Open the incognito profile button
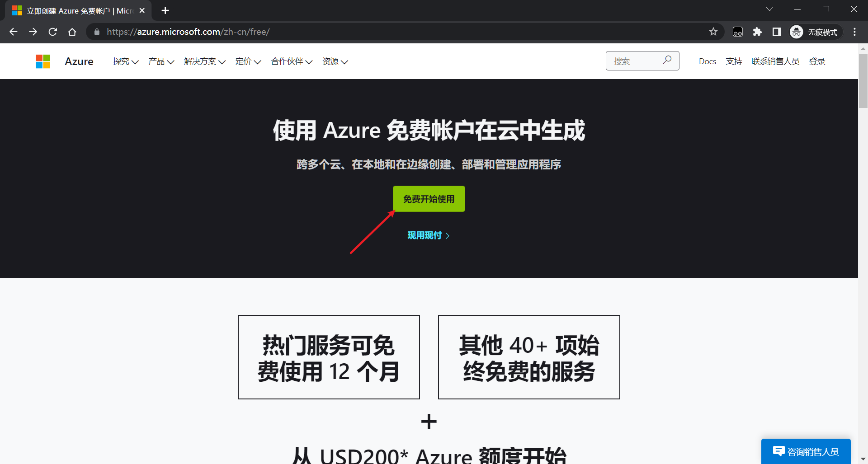Image resolution: width=868 pixels, height=464 pixels. 816,32
